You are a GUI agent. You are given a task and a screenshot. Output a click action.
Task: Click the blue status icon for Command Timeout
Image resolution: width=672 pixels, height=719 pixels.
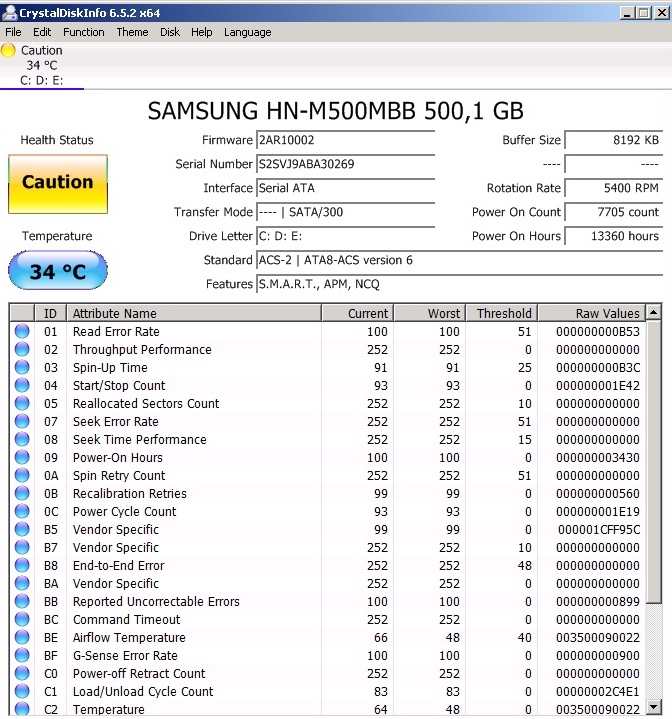pyautogui.click(x=22, y=619)
